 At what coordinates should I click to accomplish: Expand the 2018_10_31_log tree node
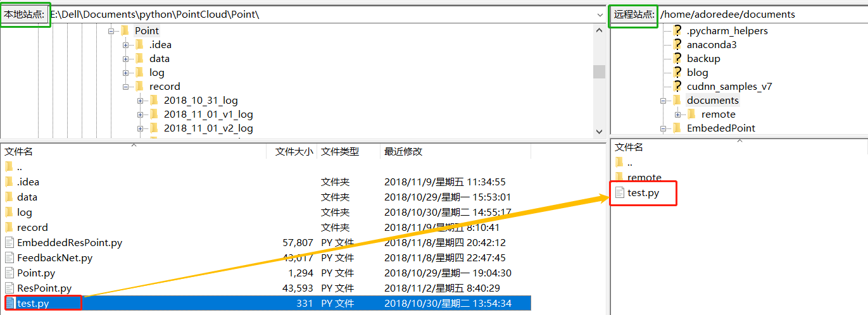[x=140, y=100]
